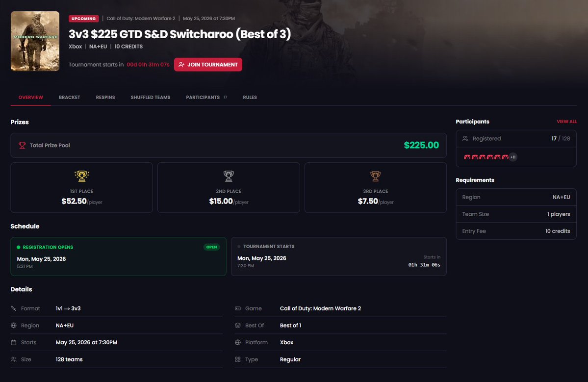Image resolution: width=588 pixels, height=382 pixels.
Task: Click the '128 teams' size value
Action: click(69, 359)
